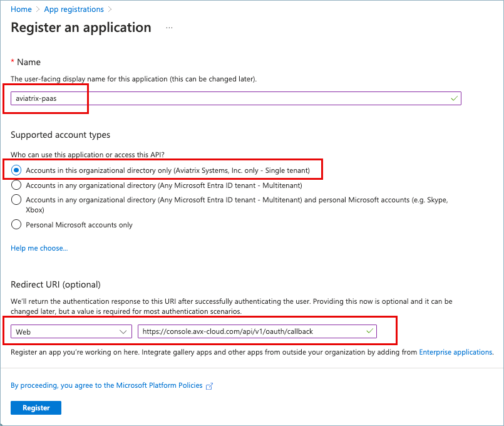
Task: Select multitenant and personal Microsoft accounts option
Action: pos(16,200)
